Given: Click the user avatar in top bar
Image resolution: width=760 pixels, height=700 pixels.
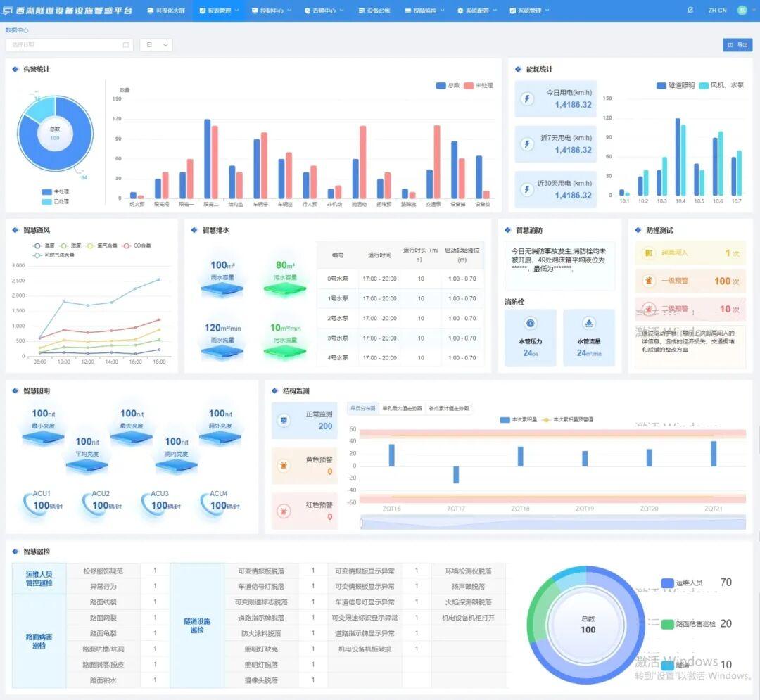Looking at the screenshot, I should 742,11.
